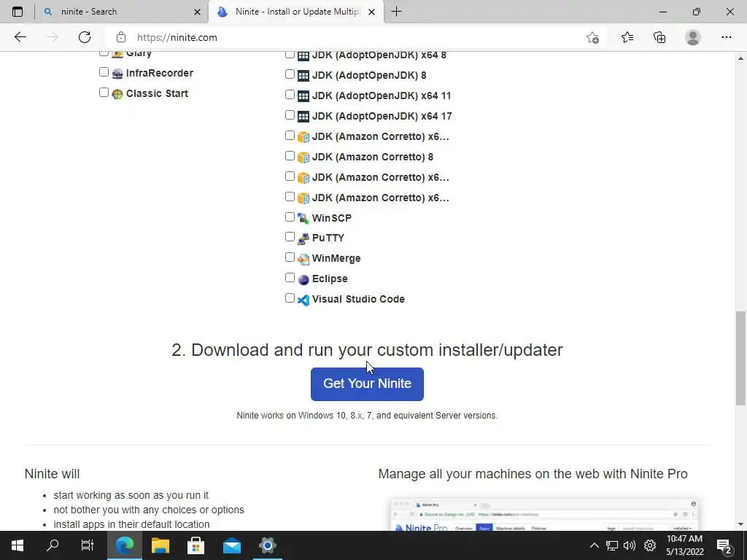747x560 pixels.
Task: Tick the Visual Studio Code checkbox
Action: tap(290, 298)
